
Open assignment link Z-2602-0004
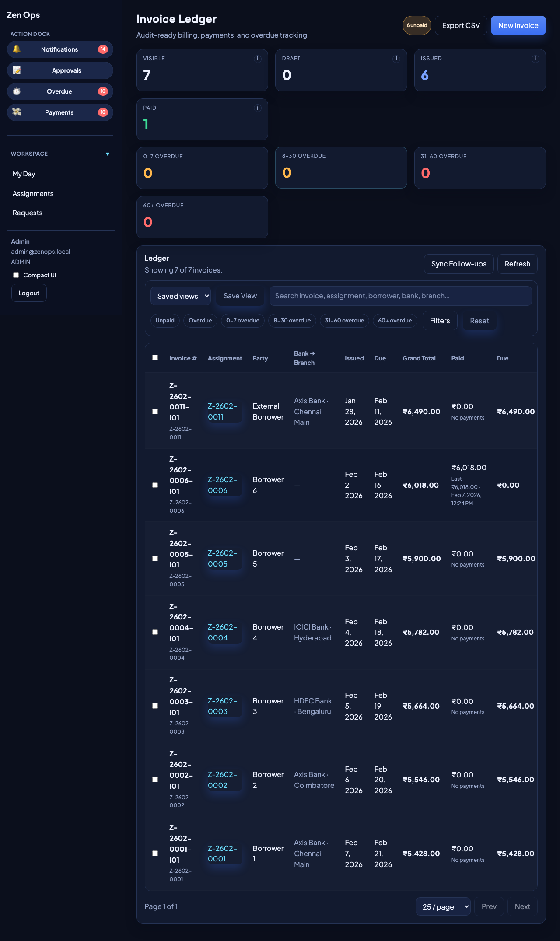point(222,633)
